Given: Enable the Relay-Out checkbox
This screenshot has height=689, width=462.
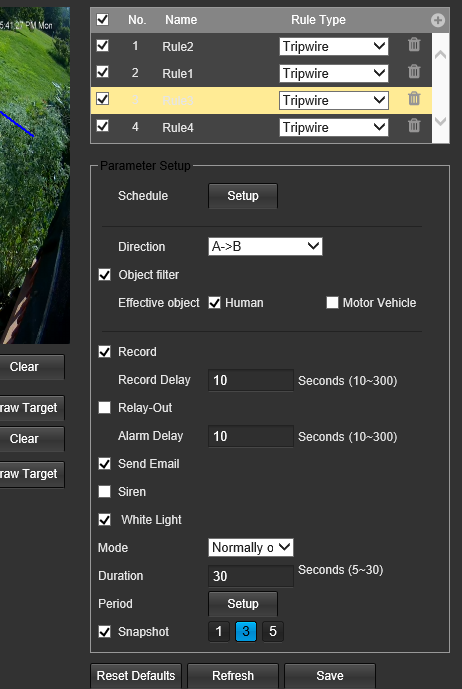Looking at the screenshot, I should tap(105, 407).
